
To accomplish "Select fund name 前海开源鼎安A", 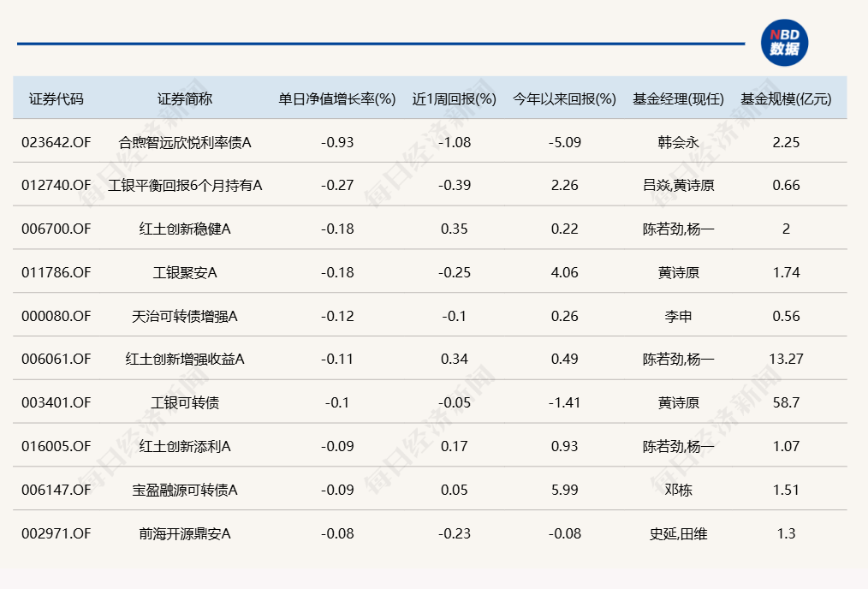I will tap(185, 533).
